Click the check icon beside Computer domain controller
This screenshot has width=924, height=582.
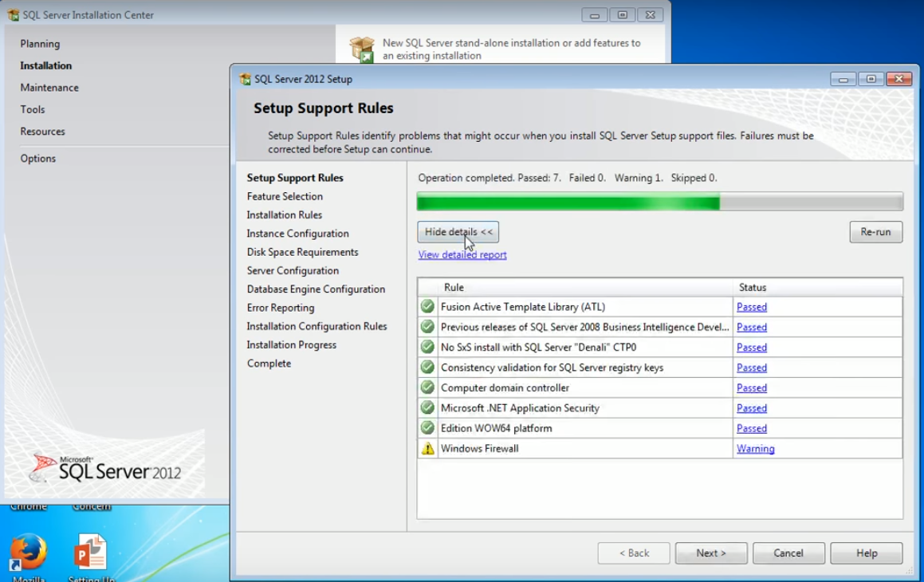(x=428, y=387)
